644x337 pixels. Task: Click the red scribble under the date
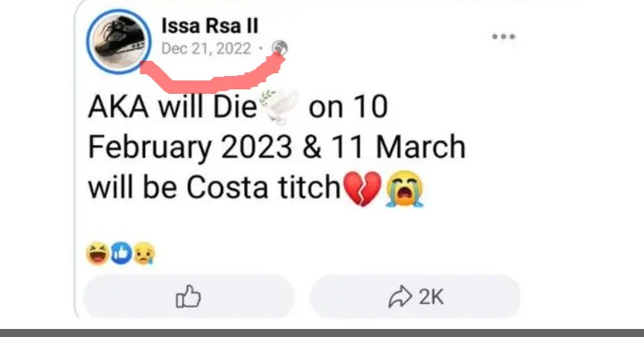click(x=213, y=74)
